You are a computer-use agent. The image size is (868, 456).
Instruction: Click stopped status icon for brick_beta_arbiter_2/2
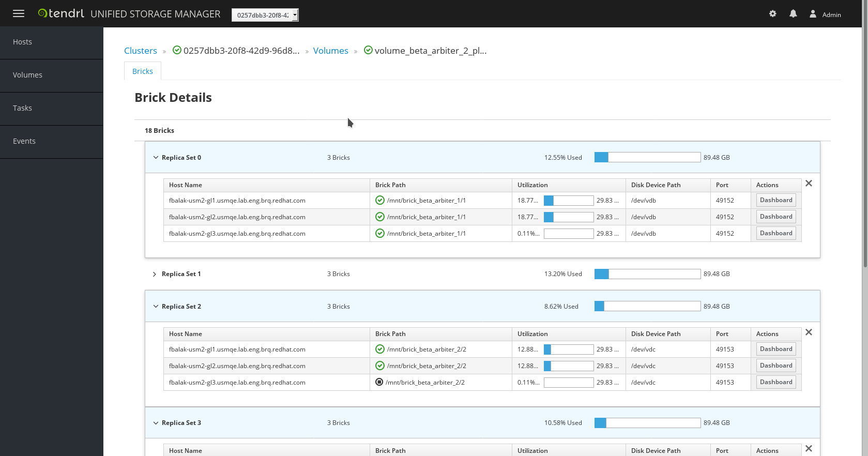click(379, 382)
